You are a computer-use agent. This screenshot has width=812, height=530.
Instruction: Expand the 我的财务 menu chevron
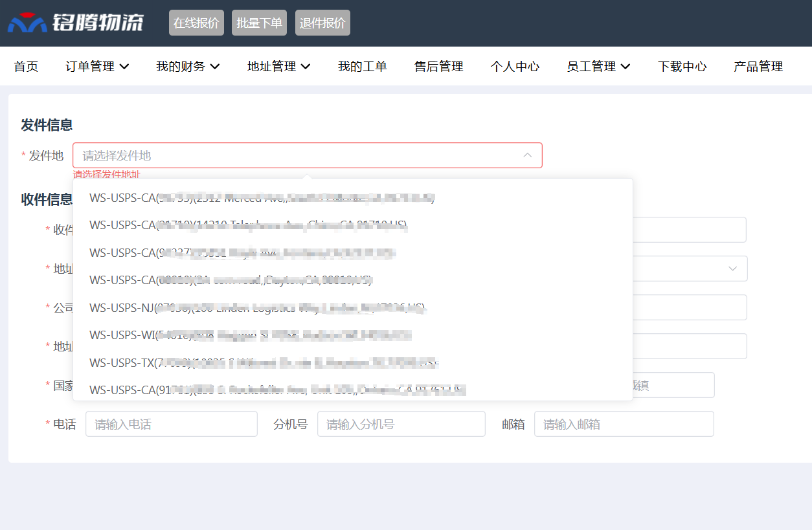click(x=215, y=66)
